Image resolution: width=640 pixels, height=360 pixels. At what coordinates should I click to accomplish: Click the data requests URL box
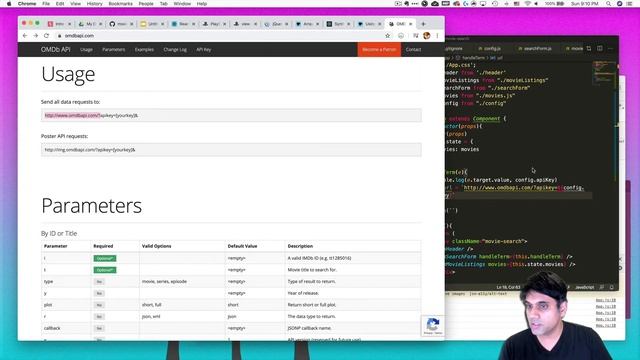(231, 116)
